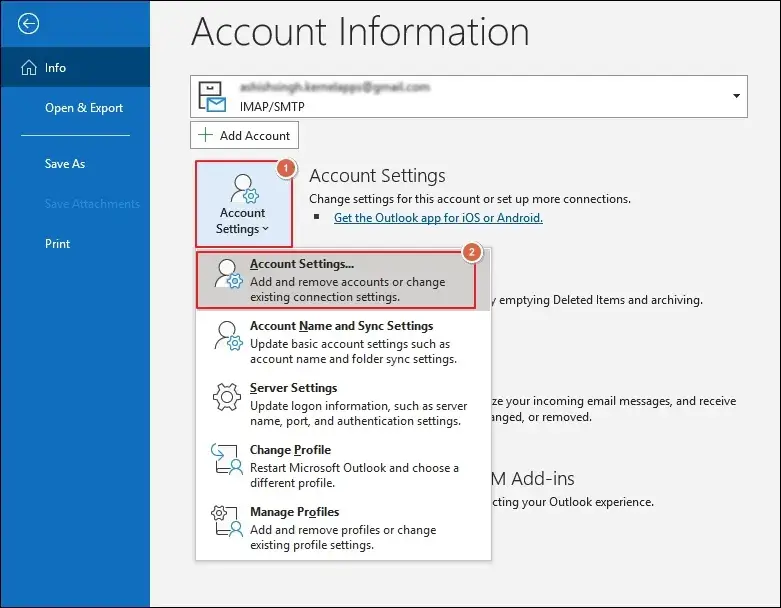
Task: Click the icon beside Account Settings... entry
Action: pyautogui.click(x=228, y=273)
